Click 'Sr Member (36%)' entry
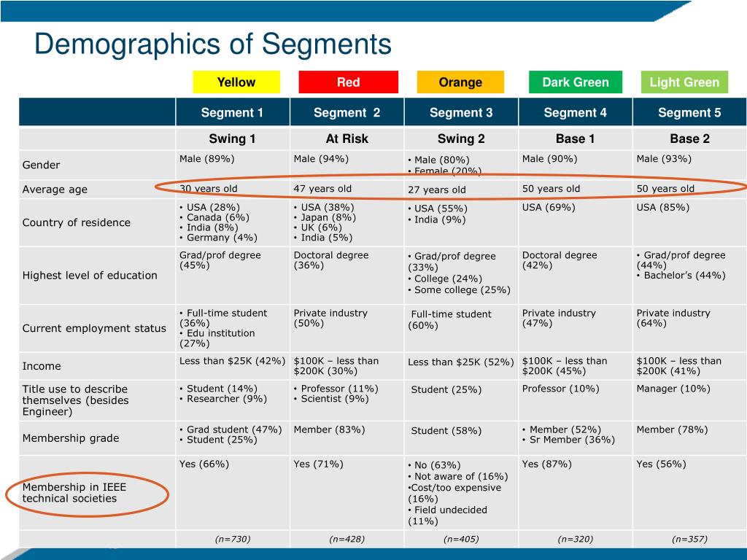Image resolution: width=747 pixels, height=560 pixels. [569, 440]
